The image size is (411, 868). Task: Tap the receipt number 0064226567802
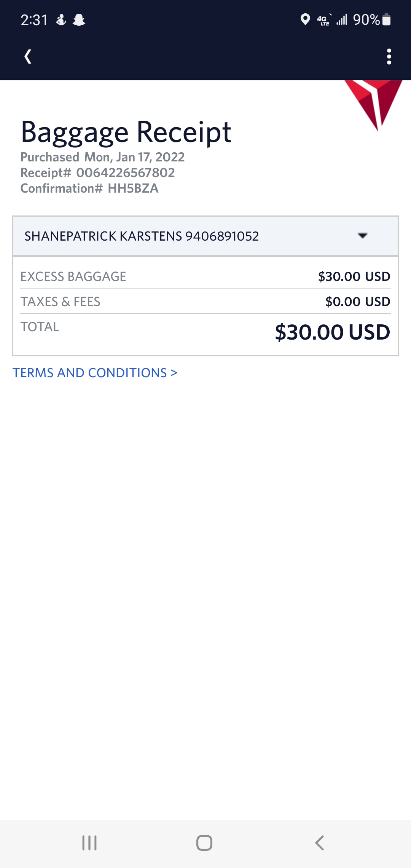126,173
